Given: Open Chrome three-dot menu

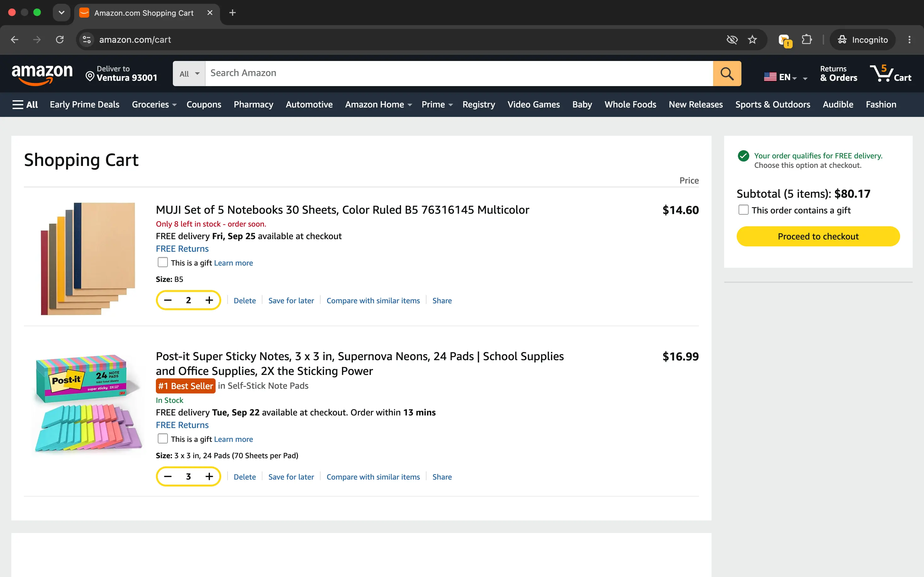Looking at the screenshot, I should [910, 40].
